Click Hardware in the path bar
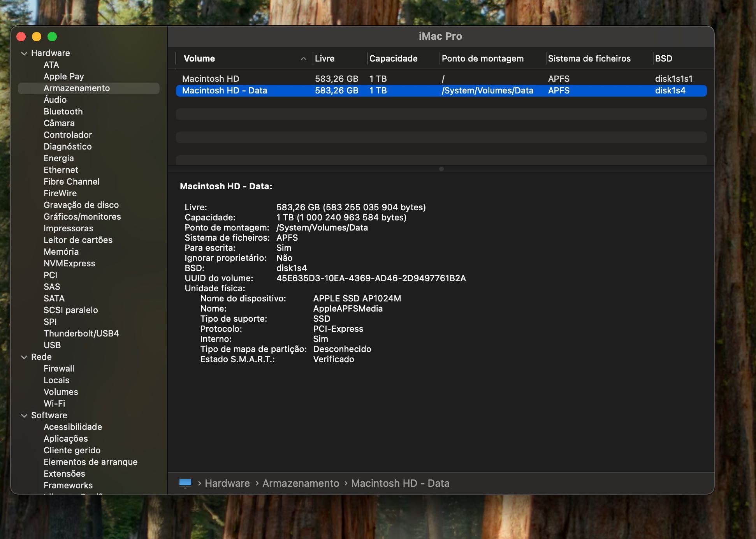The height and width of the screenshot is (539, 756). [227, 483]
